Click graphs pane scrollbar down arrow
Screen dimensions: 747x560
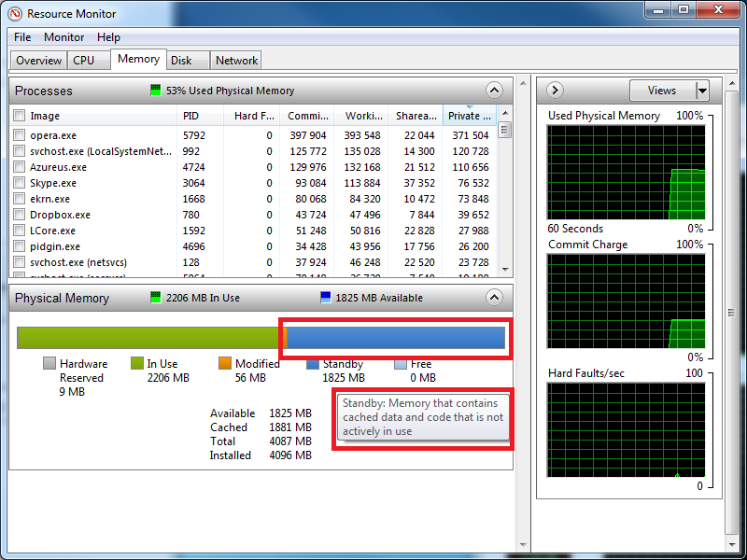(732, 544)
